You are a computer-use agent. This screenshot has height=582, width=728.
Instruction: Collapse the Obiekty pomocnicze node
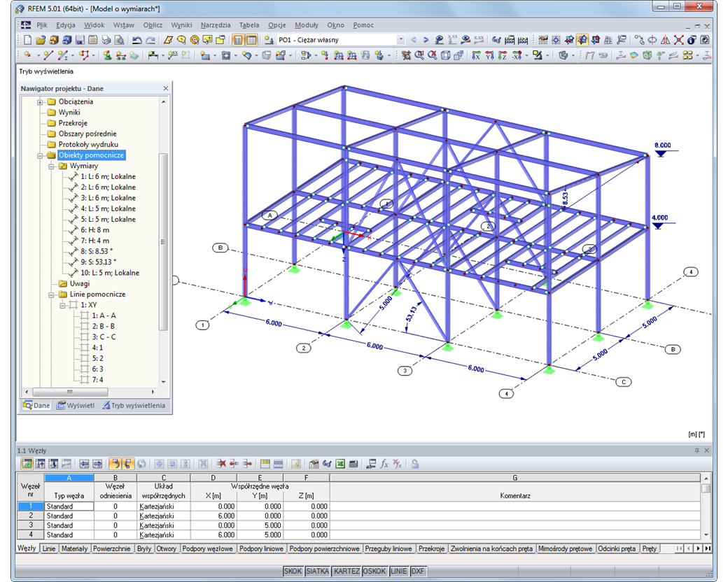pos(40,155)
